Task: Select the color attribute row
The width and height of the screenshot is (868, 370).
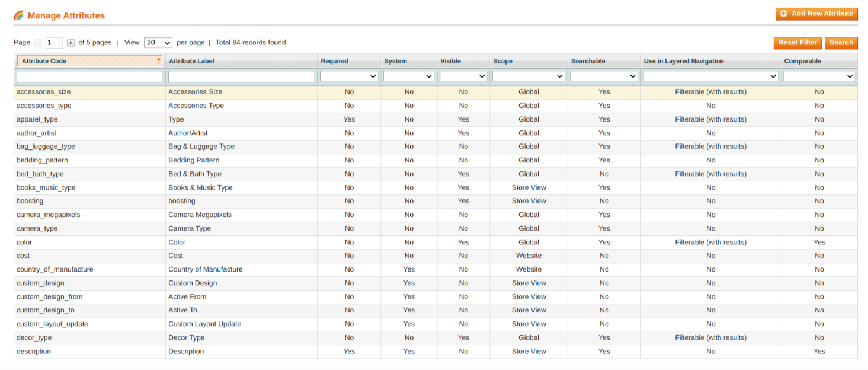Action: coord(25,242)
